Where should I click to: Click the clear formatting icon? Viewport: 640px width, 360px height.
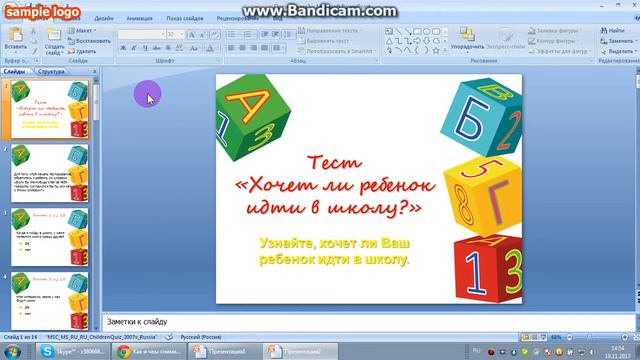tap(216, 35)
